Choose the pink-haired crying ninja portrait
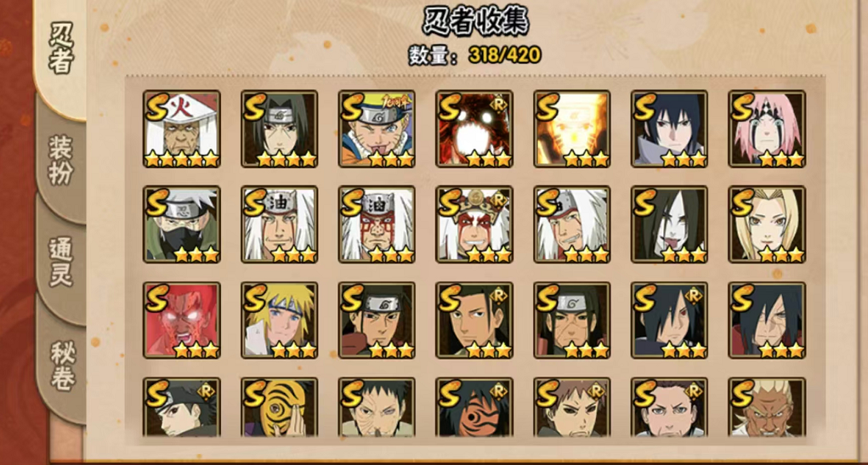Screen dimensions: 868x465 (767, 128)
